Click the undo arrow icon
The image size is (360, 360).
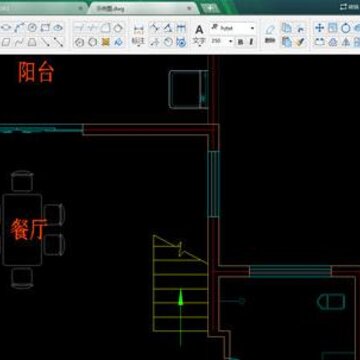[x=301, y=29]
